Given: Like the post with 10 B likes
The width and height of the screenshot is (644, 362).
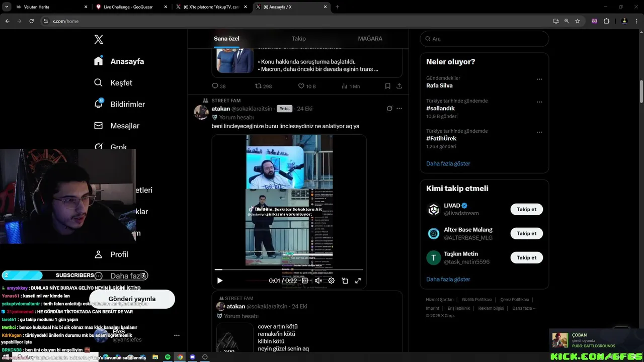Looking at the screenshot, I should tap(307, 86).
